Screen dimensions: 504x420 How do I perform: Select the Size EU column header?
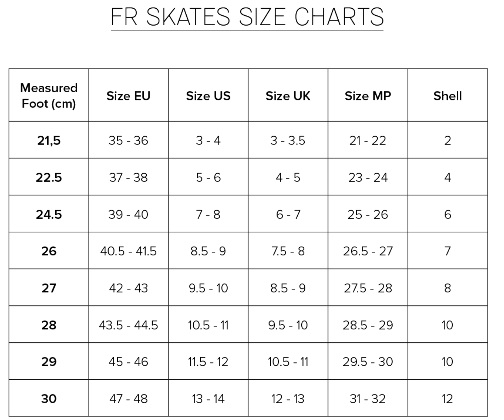click(x=128, y=96)
